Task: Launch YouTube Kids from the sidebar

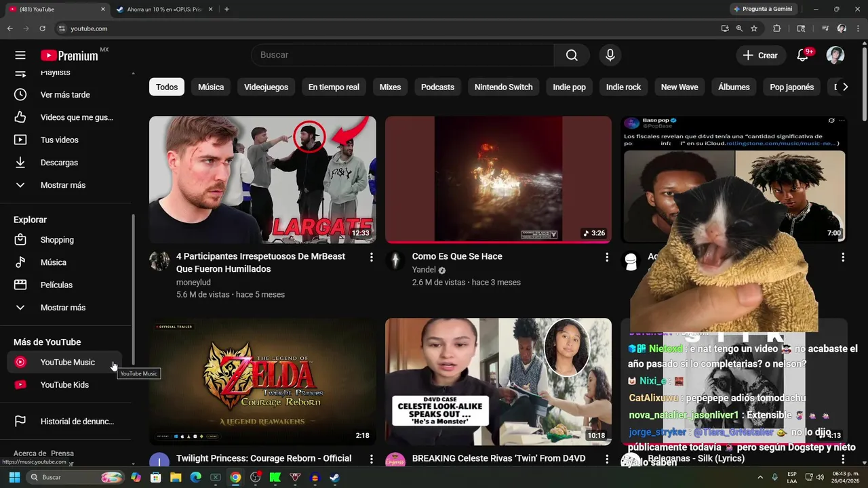Action: (x=65, y=385)
